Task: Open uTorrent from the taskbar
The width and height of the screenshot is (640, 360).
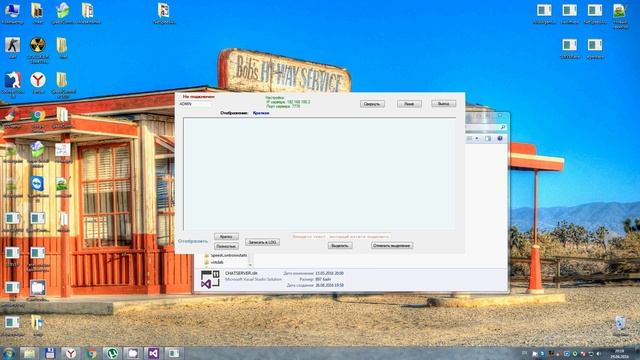Action: pos(112,353)
